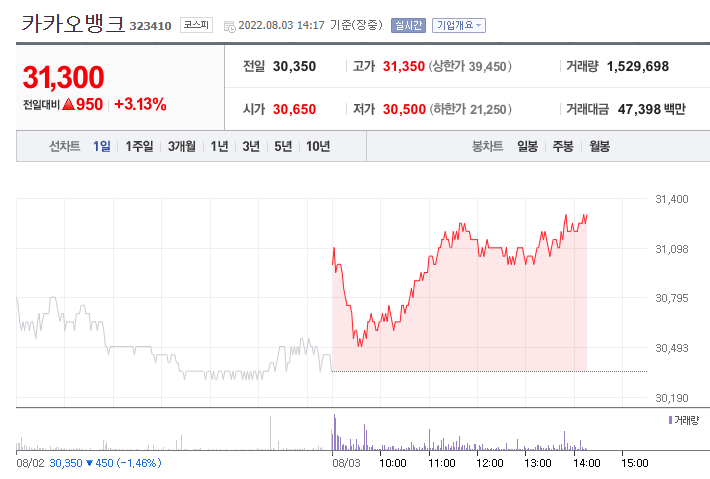Click the 14:00 time axis marker

pyautogui.click(x=586, y=463)
